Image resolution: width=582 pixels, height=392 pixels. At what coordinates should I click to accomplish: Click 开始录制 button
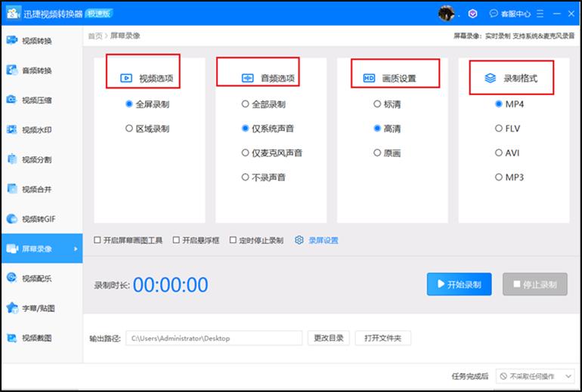click(459, 284)
